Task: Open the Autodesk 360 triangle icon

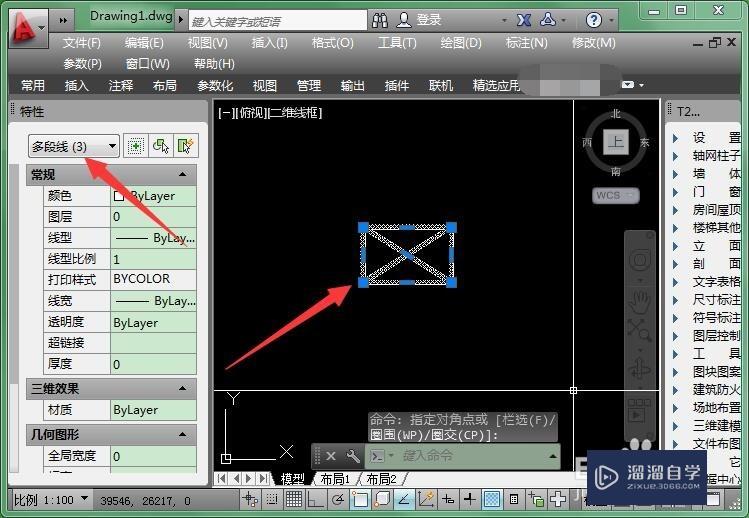Action: [x=547, y=20]
